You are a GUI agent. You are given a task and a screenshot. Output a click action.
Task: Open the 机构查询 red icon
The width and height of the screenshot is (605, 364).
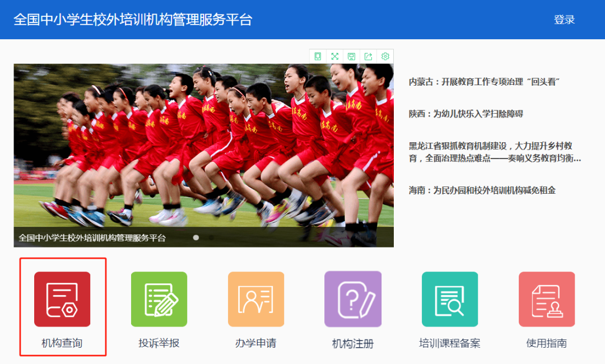(x=62, y=299)
